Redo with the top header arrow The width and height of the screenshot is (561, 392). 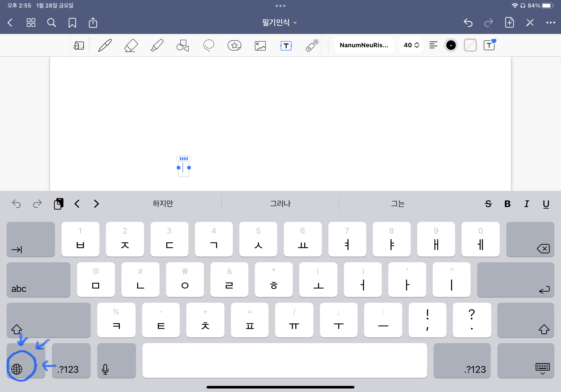pyautogui.click(x=488, y=23)
